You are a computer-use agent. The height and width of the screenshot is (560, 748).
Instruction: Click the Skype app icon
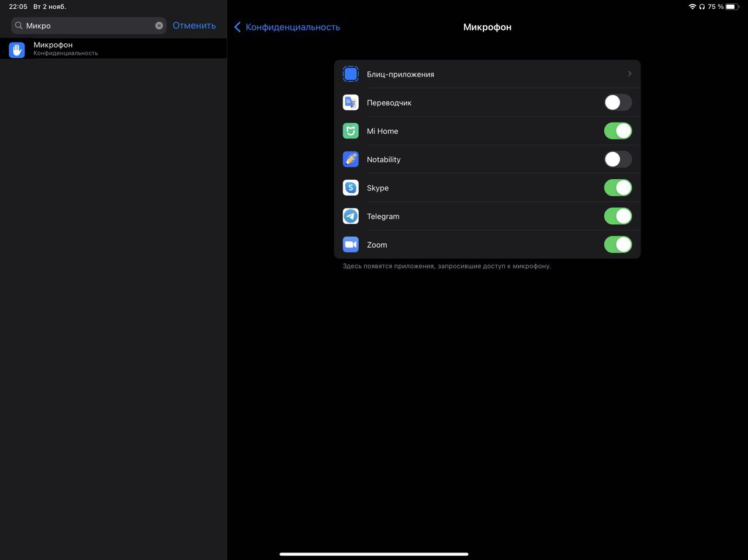point(351,187)
